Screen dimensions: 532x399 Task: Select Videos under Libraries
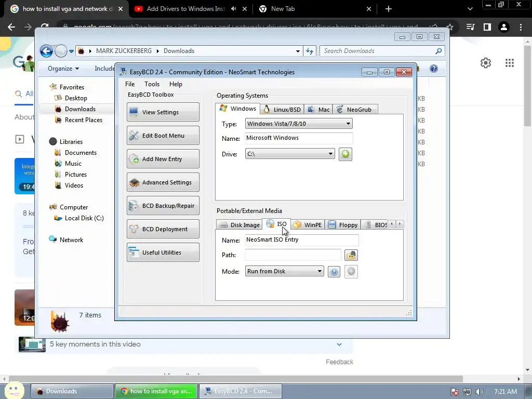click(74, 185)
